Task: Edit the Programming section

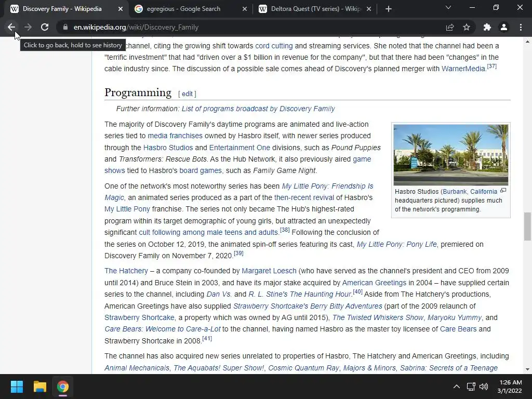Action: 187,94
